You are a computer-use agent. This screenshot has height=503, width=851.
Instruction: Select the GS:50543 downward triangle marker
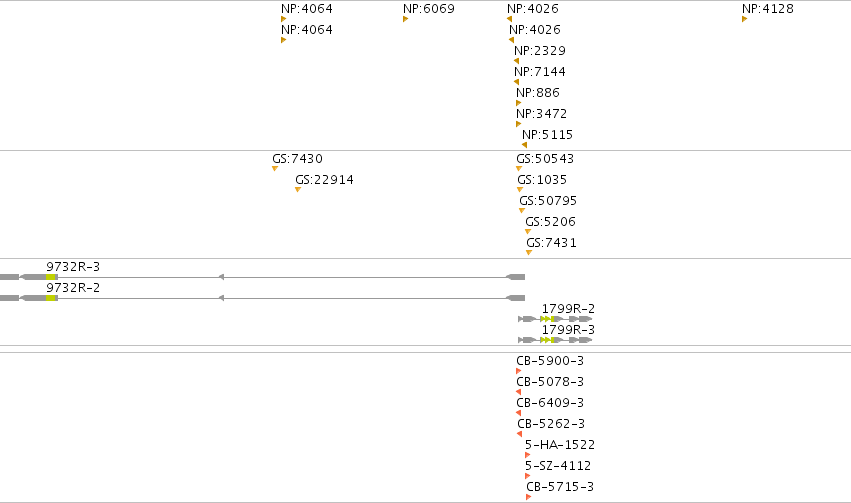point(519,169)
